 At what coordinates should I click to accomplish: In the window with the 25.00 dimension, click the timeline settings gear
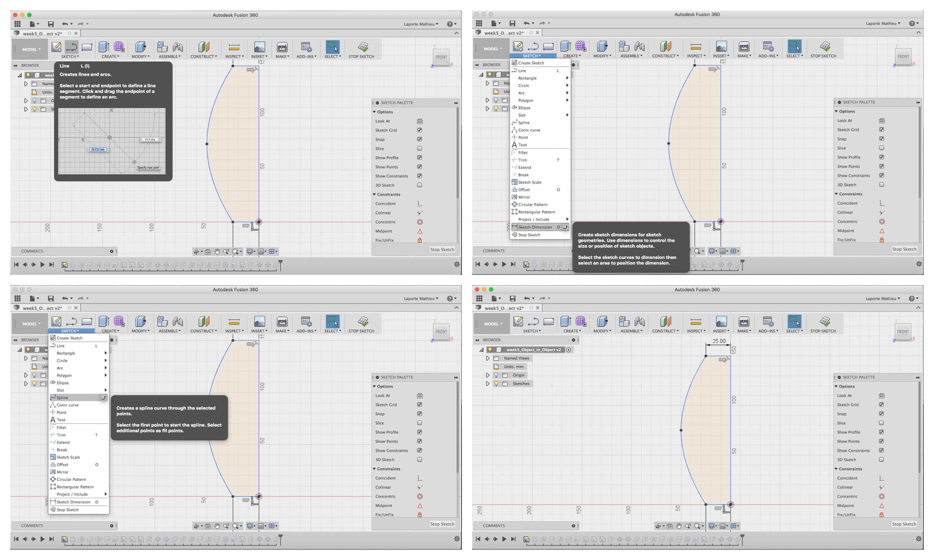click(918, 539)
